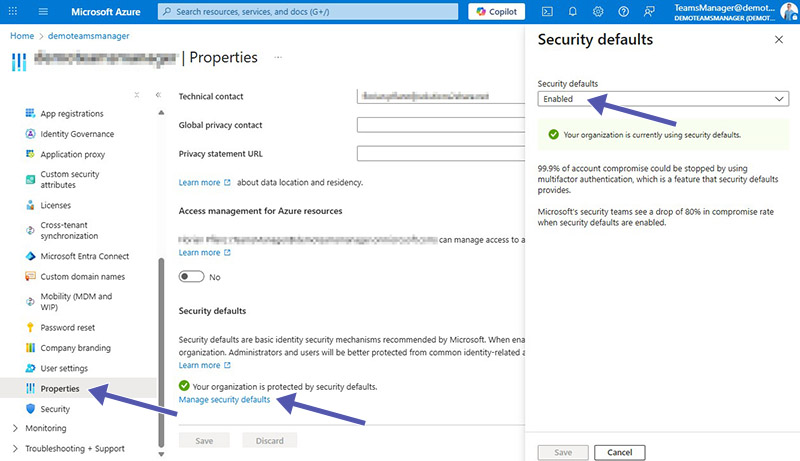
Task: Click the sidebar scroll up arrow
Action: pyautogui.click(x=161, y=112)
